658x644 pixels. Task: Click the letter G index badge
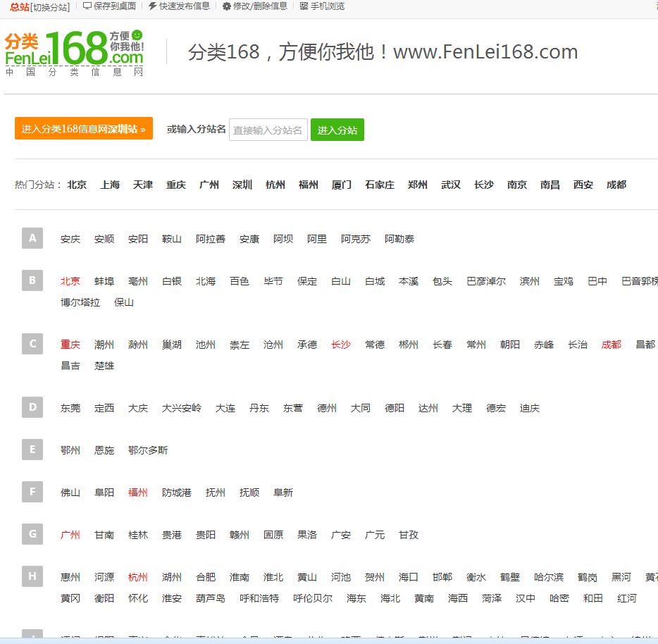[x=32, y=534]
